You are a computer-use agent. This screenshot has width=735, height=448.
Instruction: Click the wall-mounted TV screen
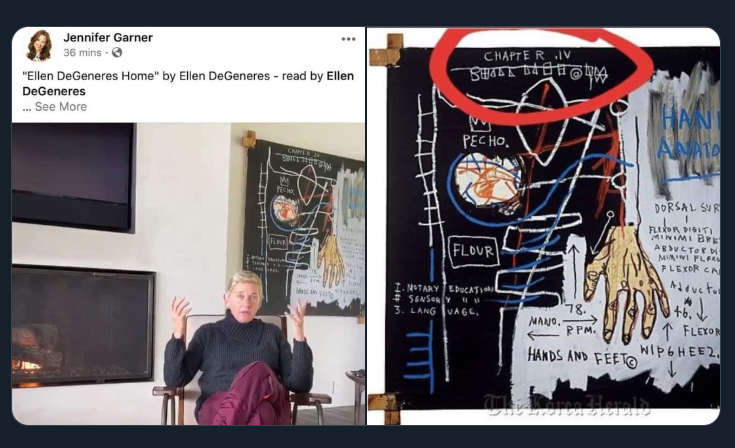[74, 177]
